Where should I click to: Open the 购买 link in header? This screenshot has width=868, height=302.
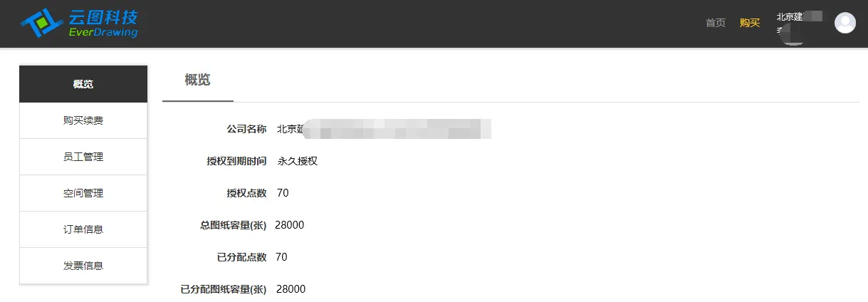[x=750, y=23]
